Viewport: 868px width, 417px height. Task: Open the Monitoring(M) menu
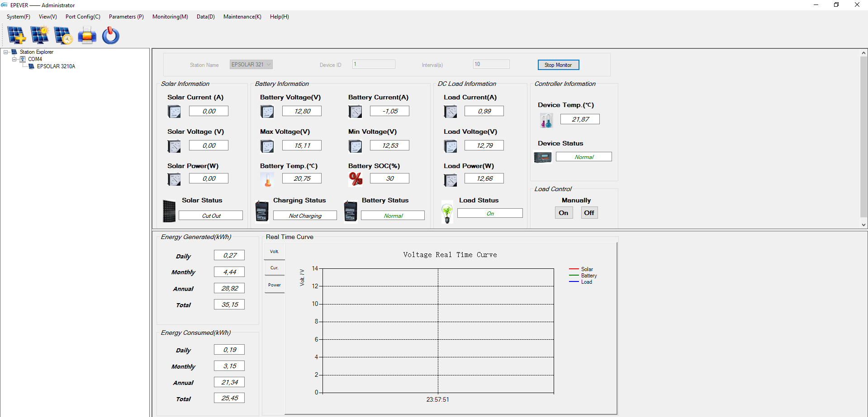(170, 17)
